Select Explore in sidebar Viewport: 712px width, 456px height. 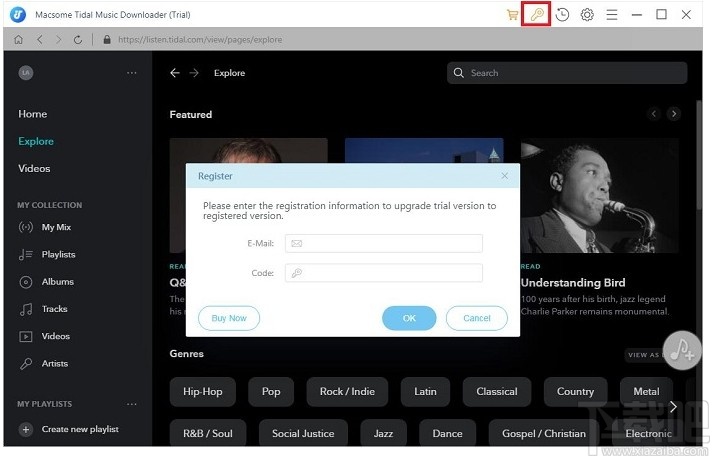tap(36, 141)
